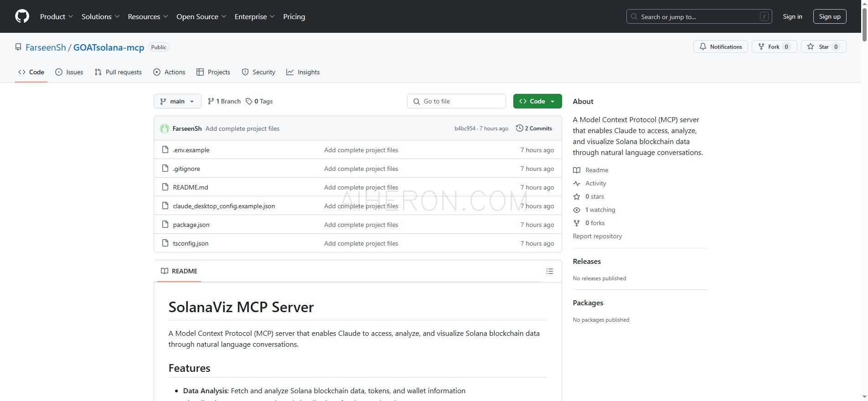Click the history clock icon near 2 Commits
The width and height of the screenshot is (868, 401).
[519, 128]
